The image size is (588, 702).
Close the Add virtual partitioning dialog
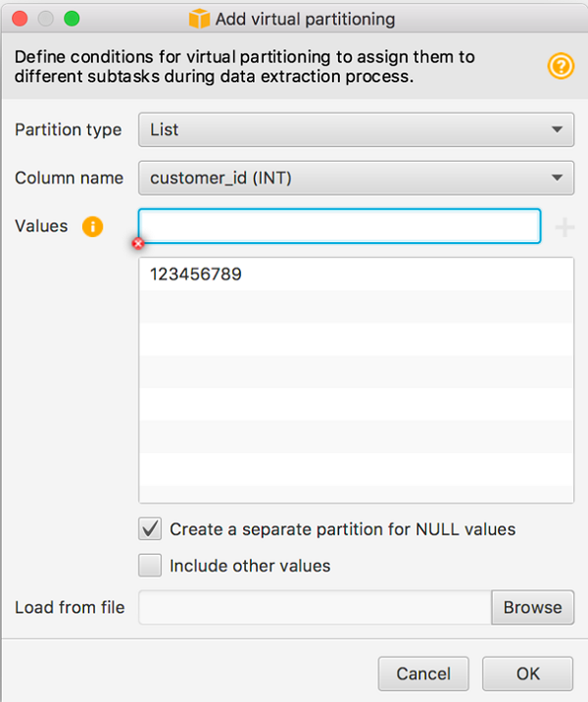pos(20,19)
